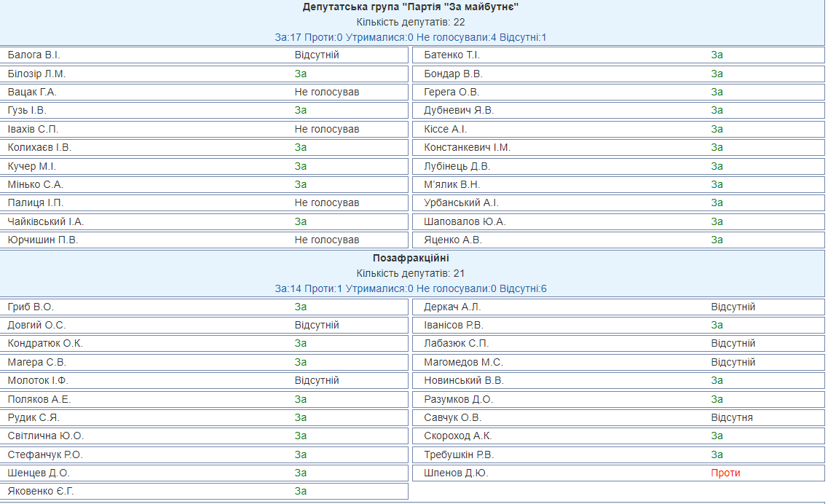This screenshot has width=828, height=504.
Task: Select the name Магера С.В.
Action: [36, 363]
